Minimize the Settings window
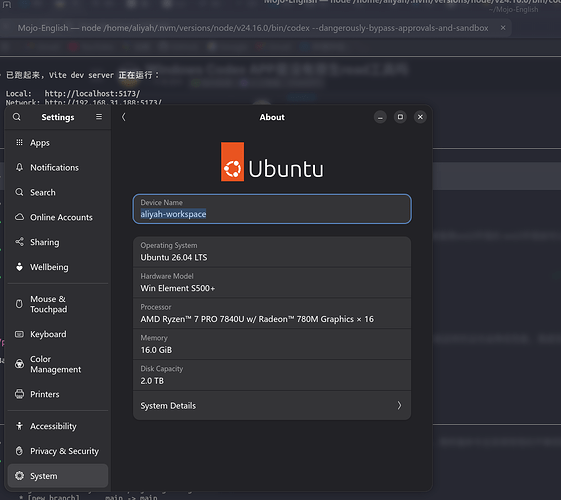The image size is (561, 500). tap(380, 117)
